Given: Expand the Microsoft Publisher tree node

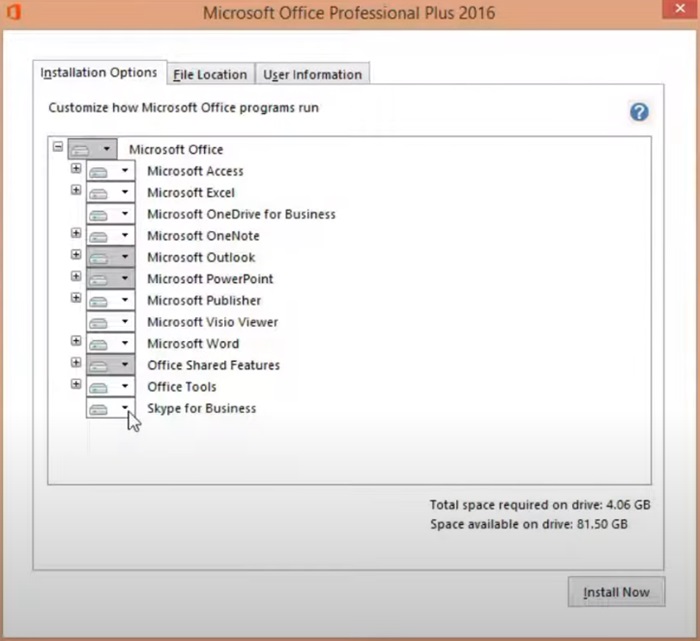Looking at the screenshot, I should point(76,298).
